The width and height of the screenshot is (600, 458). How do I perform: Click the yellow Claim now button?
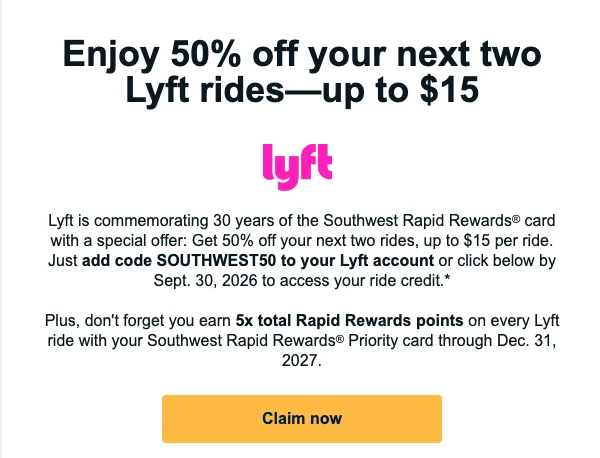click(x=302, y=419)
